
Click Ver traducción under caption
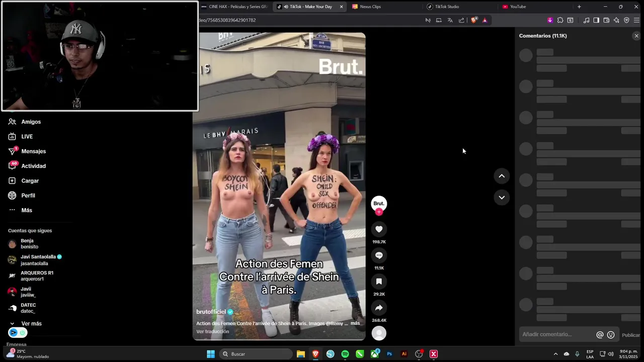click(x=212, y=331)
